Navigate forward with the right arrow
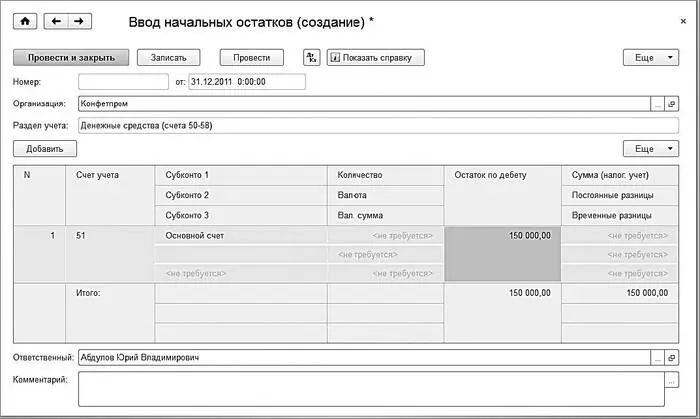This screenshot has height=419, width=700. coord(79,21)
